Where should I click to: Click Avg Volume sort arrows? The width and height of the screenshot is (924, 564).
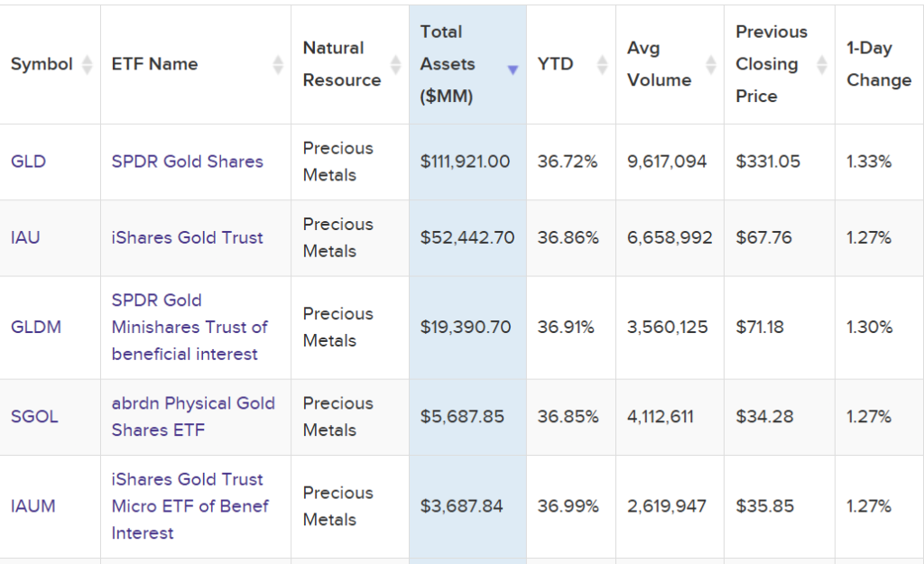[x=711, y=64]
